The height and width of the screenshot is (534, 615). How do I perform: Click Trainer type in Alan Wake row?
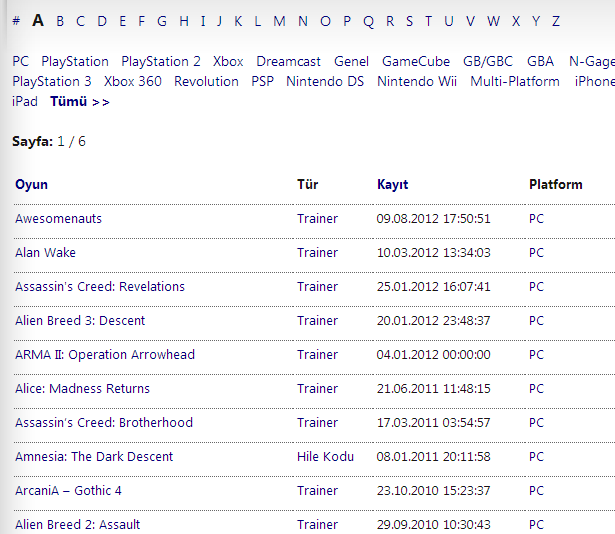coord(317,253)
